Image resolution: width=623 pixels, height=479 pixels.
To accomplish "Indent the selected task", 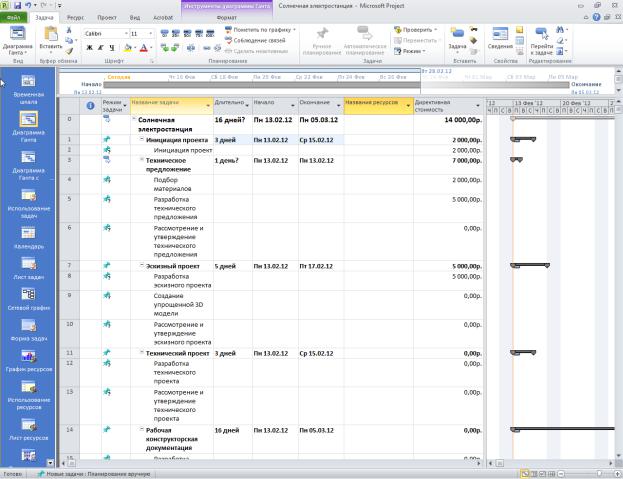I will pos(175,48).
